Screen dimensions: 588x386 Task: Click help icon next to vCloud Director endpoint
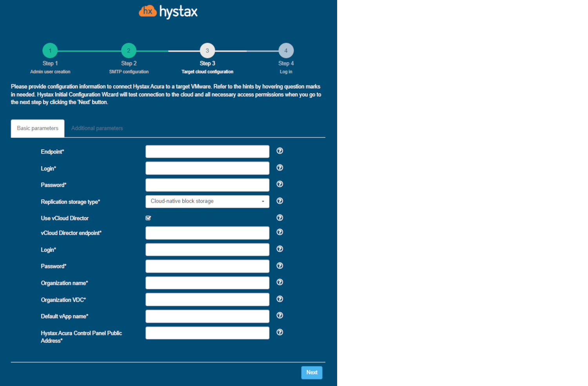click(279, 232)
